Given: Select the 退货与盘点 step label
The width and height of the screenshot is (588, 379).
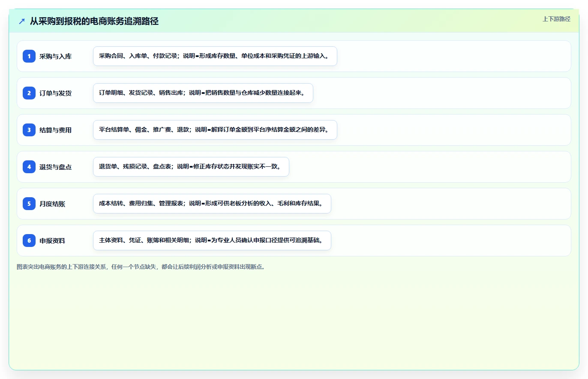Looking at the screenshot, I should 56,167.
